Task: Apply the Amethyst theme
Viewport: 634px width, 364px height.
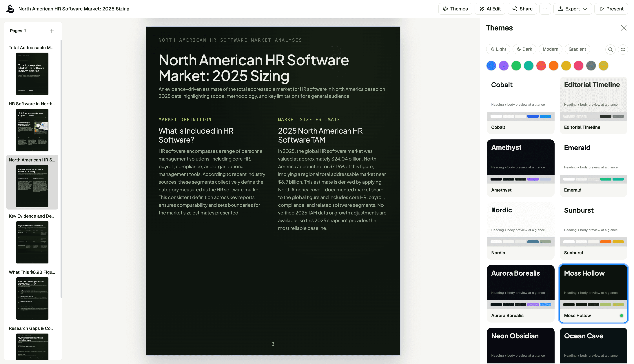Action: pos(521,168)
